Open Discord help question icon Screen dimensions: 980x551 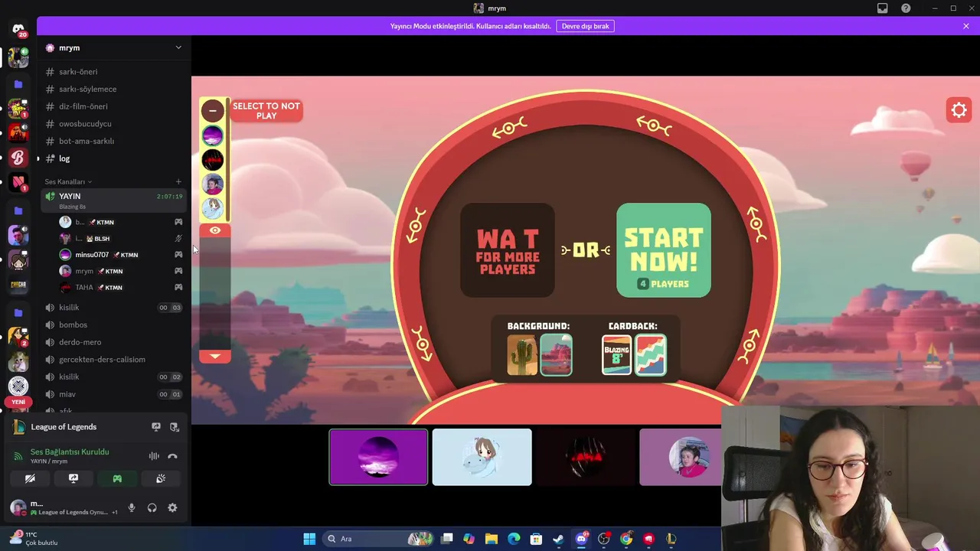pos(906,8)
